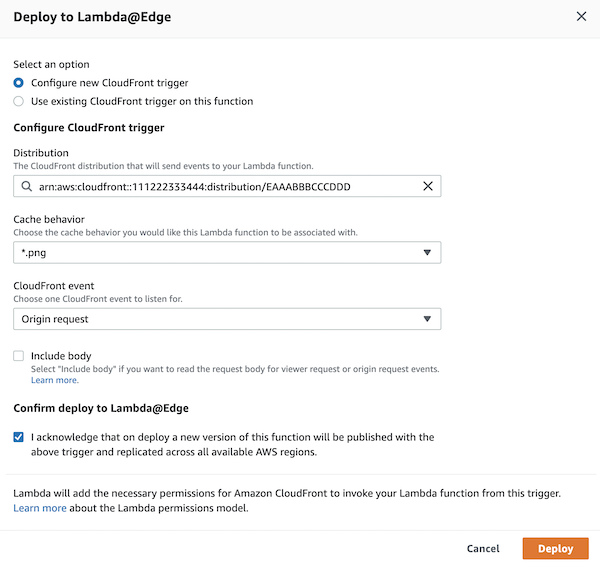
Task: Click the Cancel button
Action: point(483,548)
